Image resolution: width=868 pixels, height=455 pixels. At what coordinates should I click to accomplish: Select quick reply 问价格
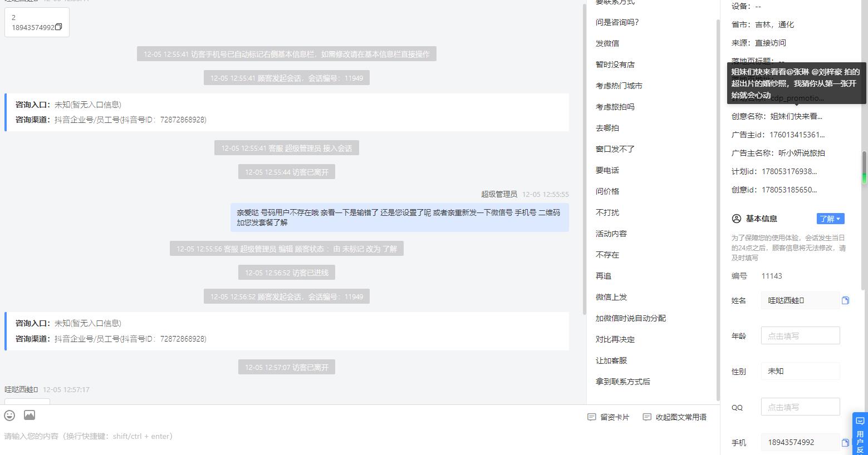coord(607,191)
